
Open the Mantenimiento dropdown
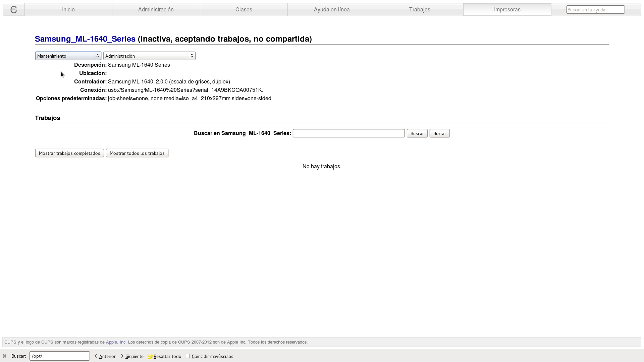tap(68, 56)
